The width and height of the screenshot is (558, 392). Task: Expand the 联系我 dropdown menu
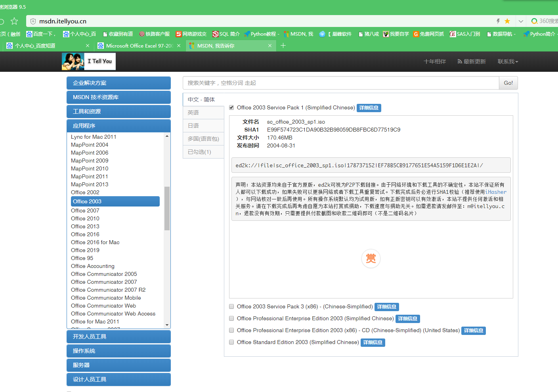click(x=508, y=61)
